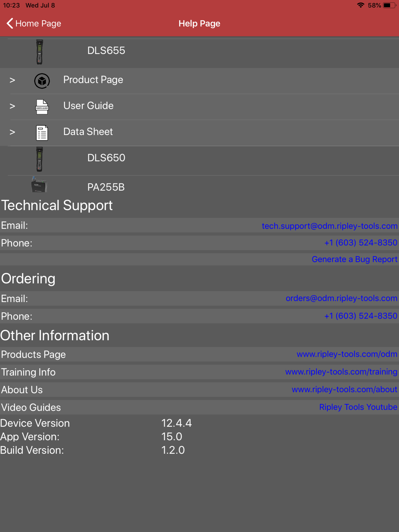Visit www.ripley-tools.com/training link

tap(341, 372)
